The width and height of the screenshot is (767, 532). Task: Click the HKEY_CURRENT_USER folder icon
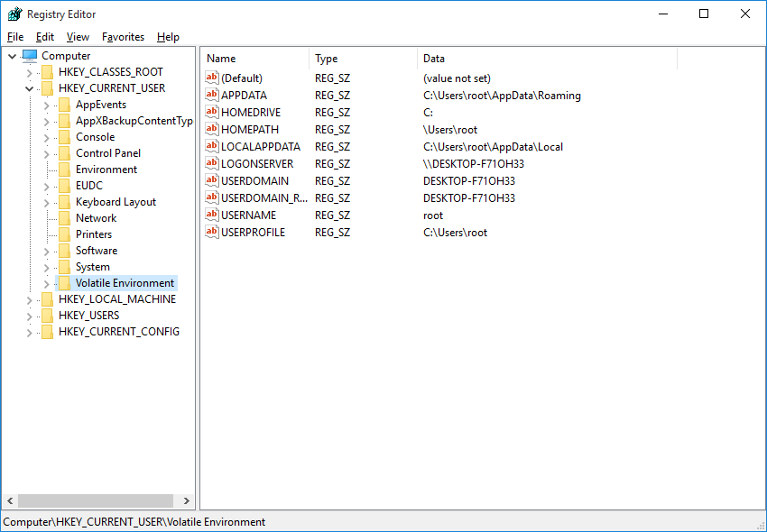[x=48, y=88]
